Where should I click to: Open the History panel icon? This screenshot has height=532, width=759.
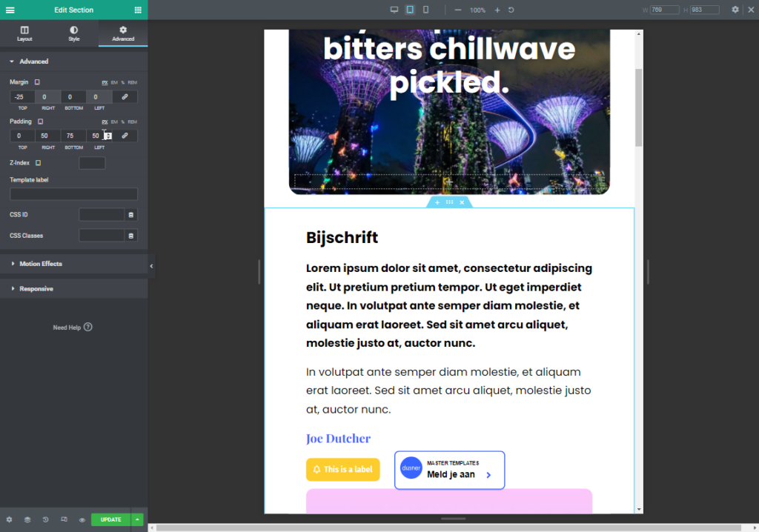click(x=45, y=519)
